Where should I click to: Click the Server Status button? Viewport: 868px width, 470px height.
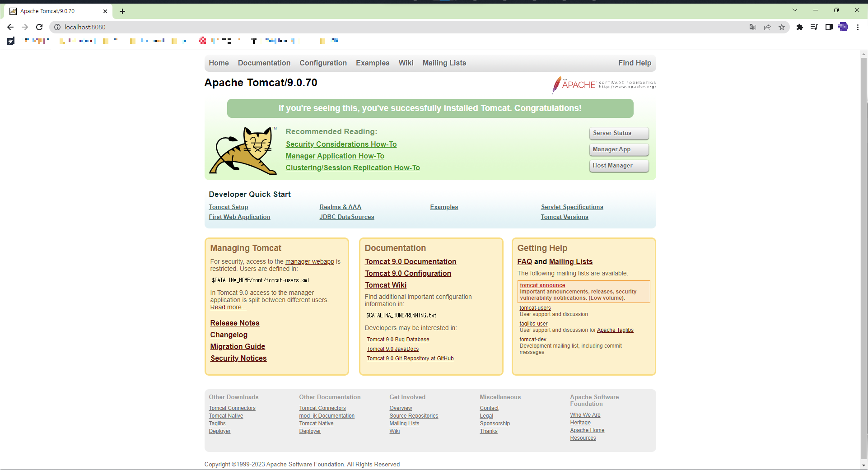point(619,133)
